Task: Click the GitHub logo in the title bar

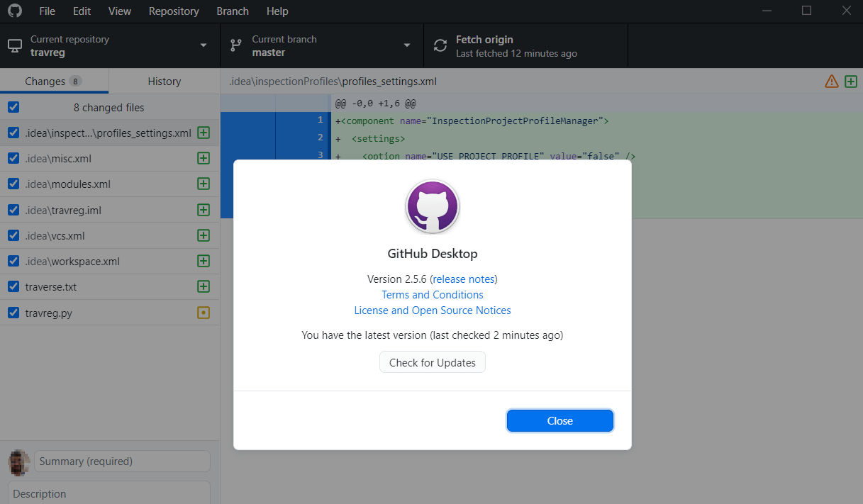Action: tap(15, 11)
